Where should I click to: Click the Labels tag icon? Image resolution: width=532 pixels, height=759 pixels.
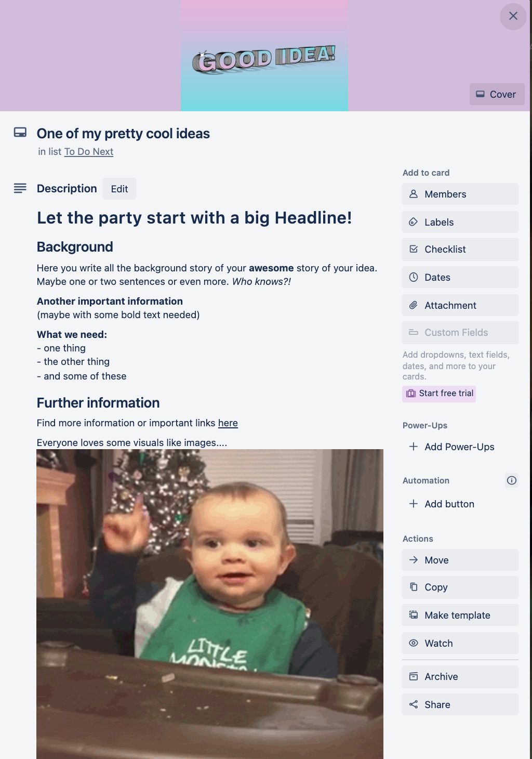414,222
